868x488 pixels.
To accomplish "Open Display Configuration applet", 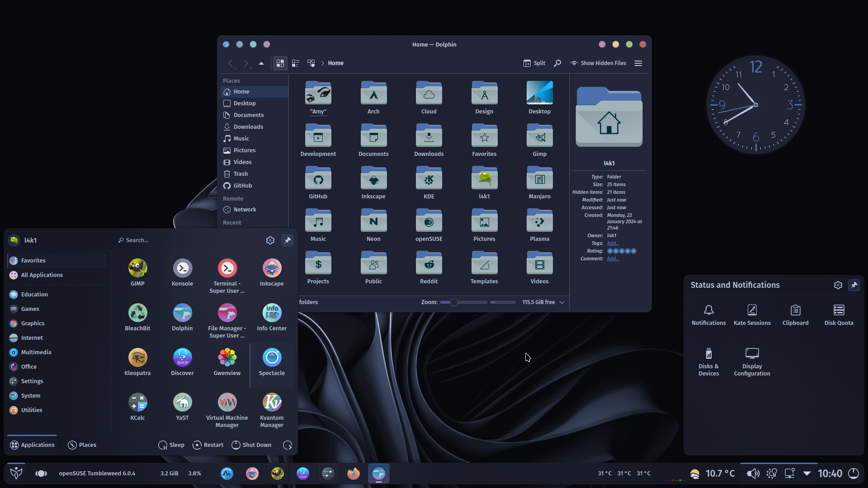I will (x=752, y=362).
